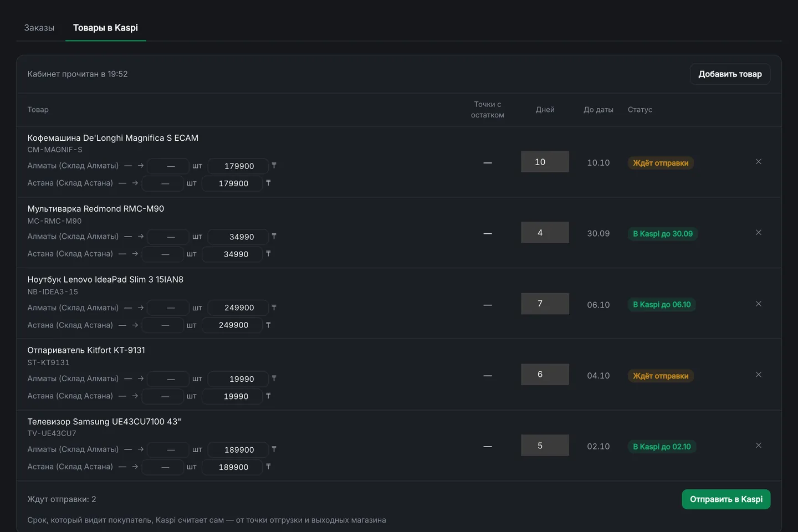Image resolution: width=798 pixels, height=532 pixels.
Task: Edit days field for Мультиварка Redmond
Action: (x=545, y=233)
